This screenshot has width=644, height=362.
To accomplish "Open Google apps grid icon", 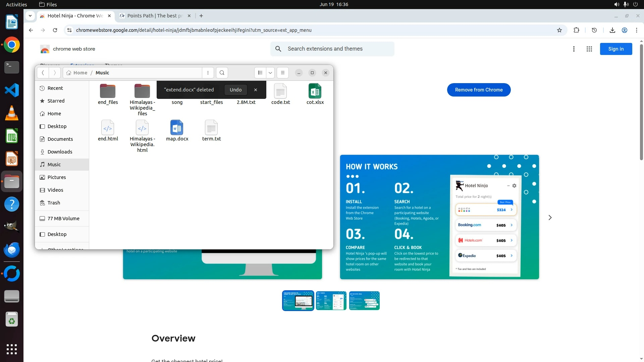I will (x=589, y=49).
